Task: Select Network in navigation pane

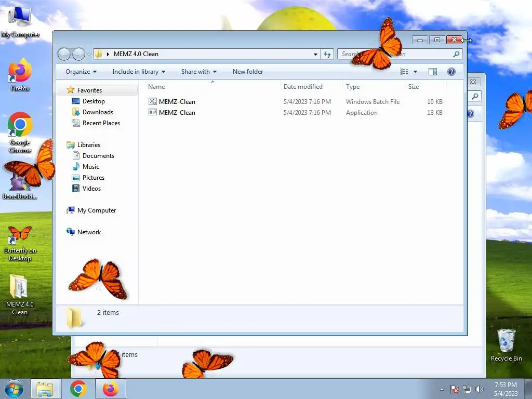Action: point(89,232)
